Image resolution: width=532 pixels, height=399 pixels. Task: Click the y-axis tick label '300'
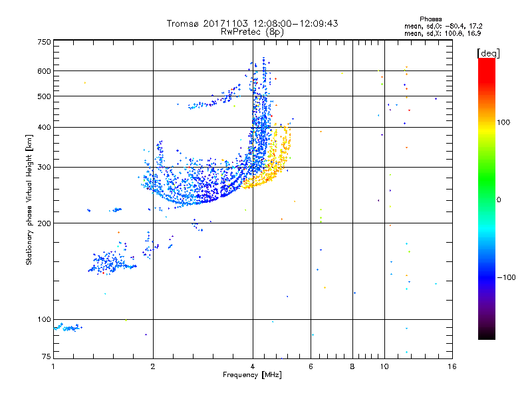(x=44, y=167)
